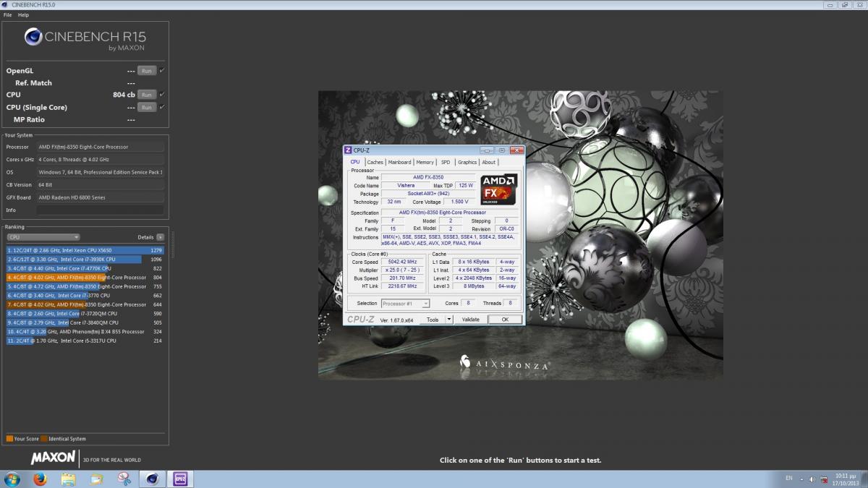This screenshot has height=488, width=868.
Task: Select ranking entry Intel Core i7-3840QM CPU
Action: click(85, 322)
